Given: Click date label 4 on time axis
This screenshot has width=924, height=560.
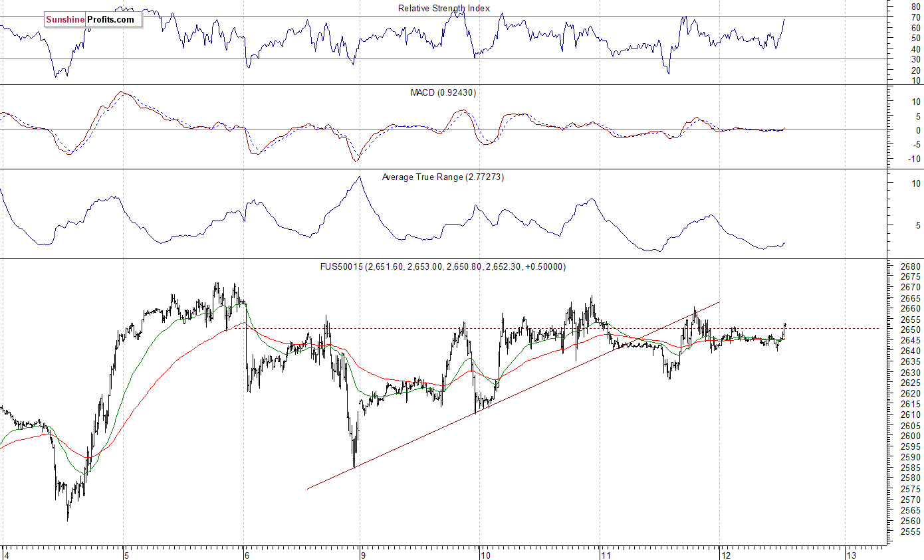Looking at the screenshot, I should [6, 554].
